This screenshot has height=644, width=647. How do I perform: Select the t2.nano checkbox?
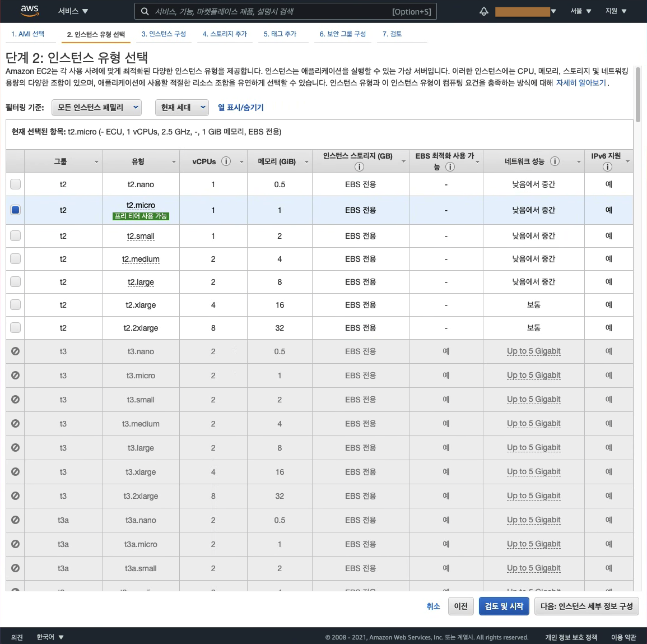coord(15,184)
